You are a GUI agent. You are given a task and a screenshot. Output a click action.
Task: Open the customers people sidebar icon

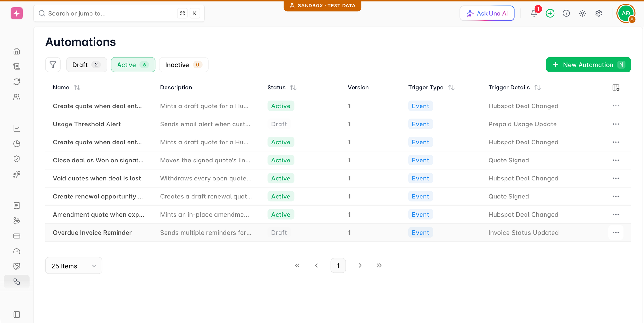tap(17, 97)
